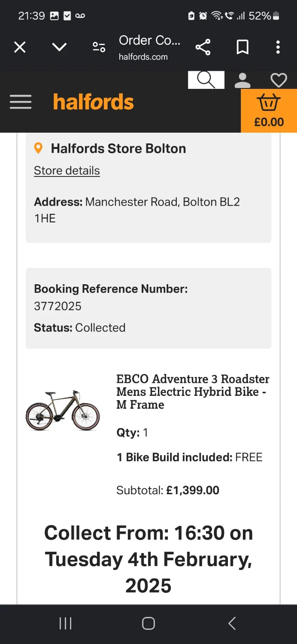Tap the Android home button

click(x=148, y=623)
